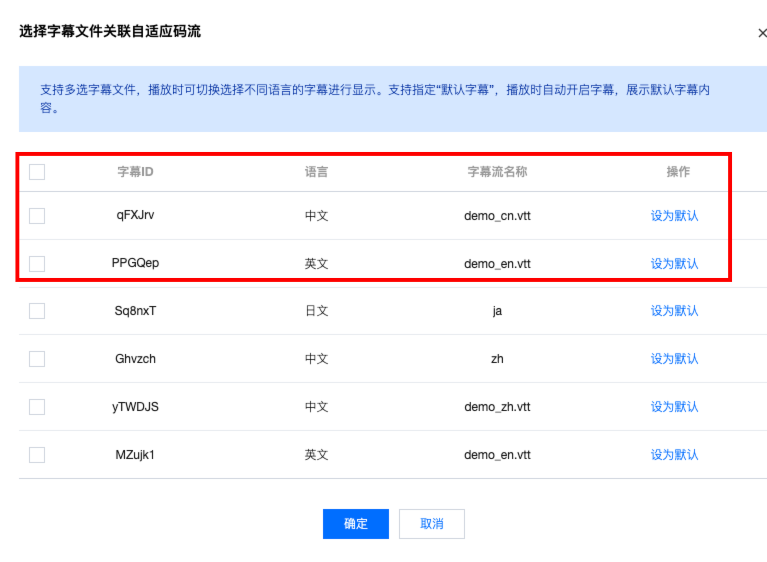Click the zh stream name cell
Screen dimensions: 767x562
point(497,359)
